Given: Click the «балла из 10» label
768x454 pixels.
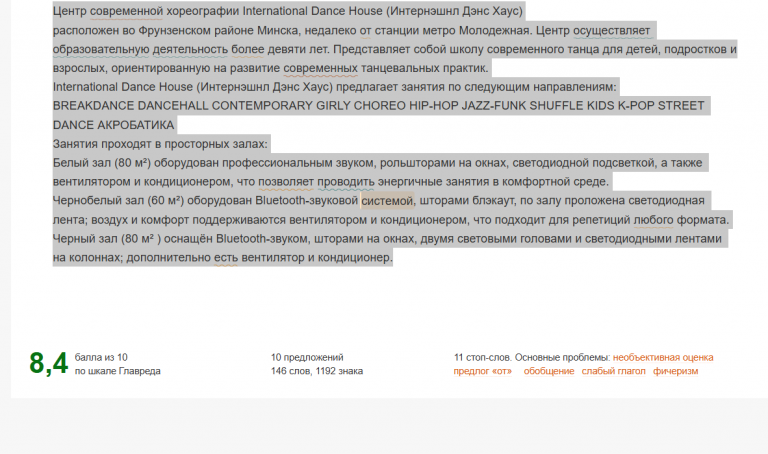Looking at the screenshot, I should tap(101, 358).
